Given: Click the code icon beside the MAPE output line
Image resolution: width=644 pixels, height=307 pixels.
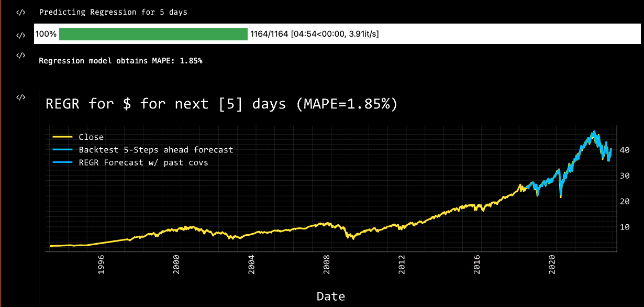Looking at the screenshot, I should (x=20, y=55).
